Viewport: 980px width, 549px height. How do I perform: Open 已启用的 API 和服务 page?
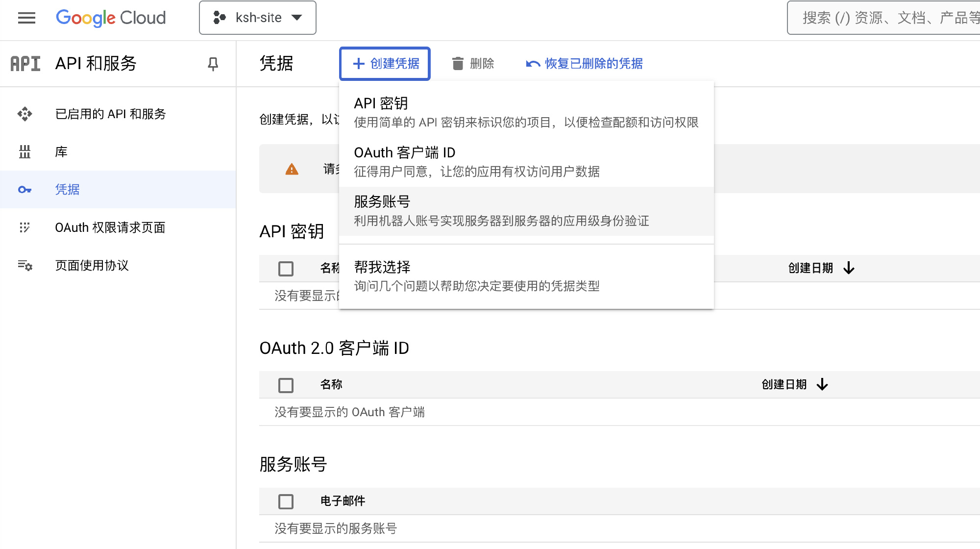click(x=118, y=114)
